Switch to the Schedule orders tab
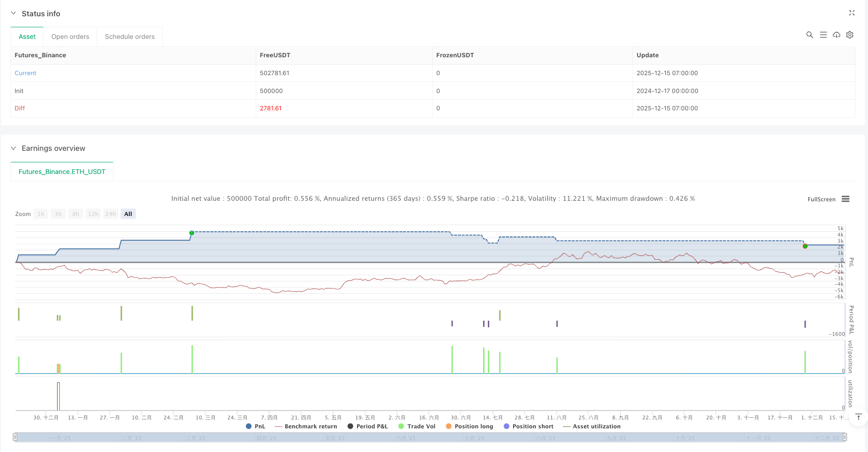 point(130,37)
